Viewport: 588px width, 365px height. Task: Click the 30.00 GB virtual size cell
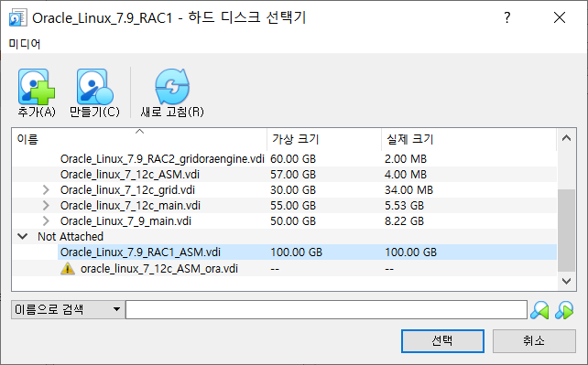[x=293, y=189]
